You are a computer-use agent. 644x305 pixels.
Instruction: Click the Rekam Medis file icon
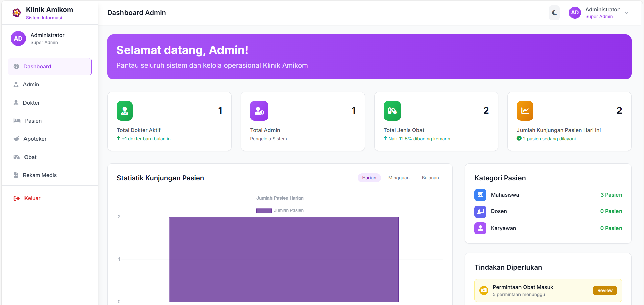click(16, 175)
